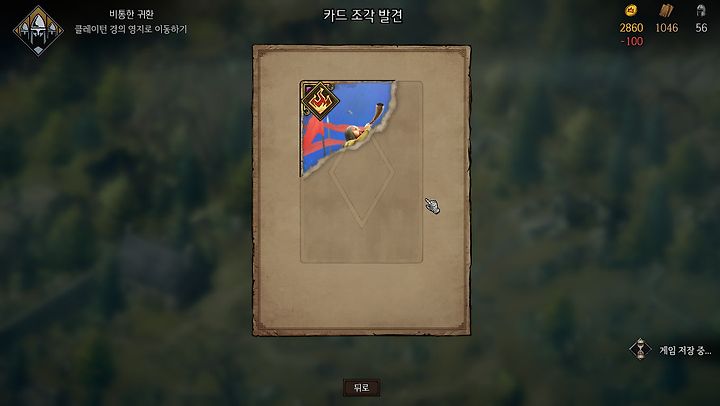Click the 2860 gold amount
720x406 pixels.
[631, 28]
